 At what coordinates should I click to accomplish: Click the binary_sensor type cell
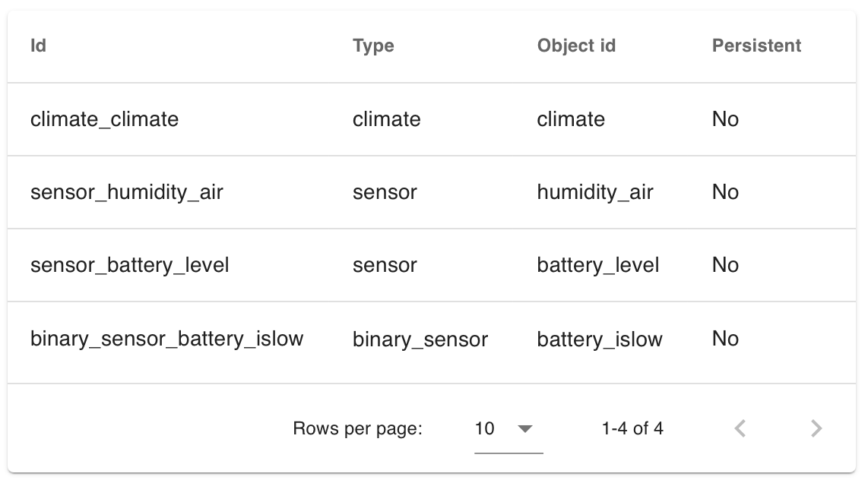420,339
